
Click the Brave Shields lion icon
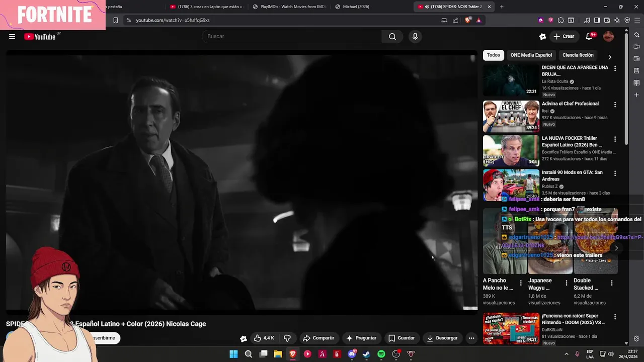(468, 20)
